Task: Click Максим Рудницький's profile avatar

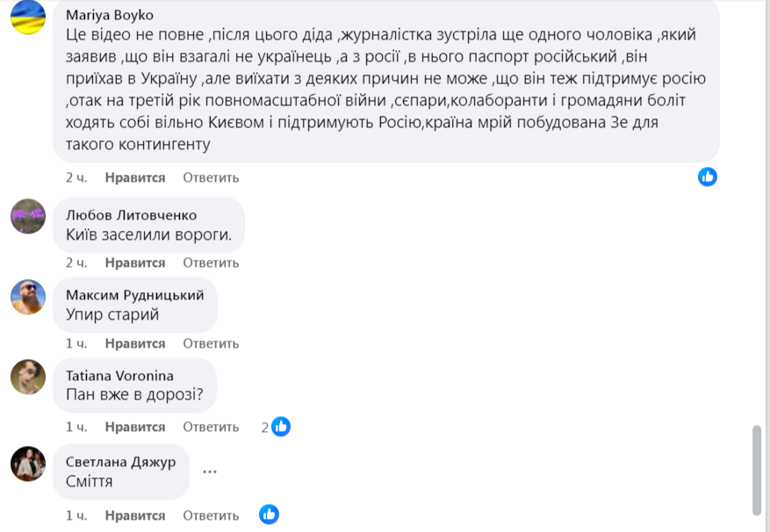Action: pyautogui.click(x=28, y=297)
